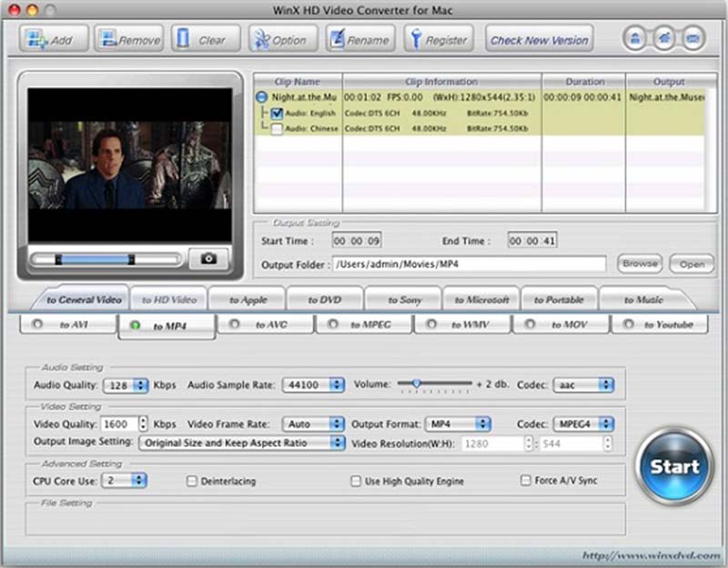This screenshot has height=568, width=728.
Task: Click the email contact icon at top right
Action: pyautogui.click(x=693, y=38)
